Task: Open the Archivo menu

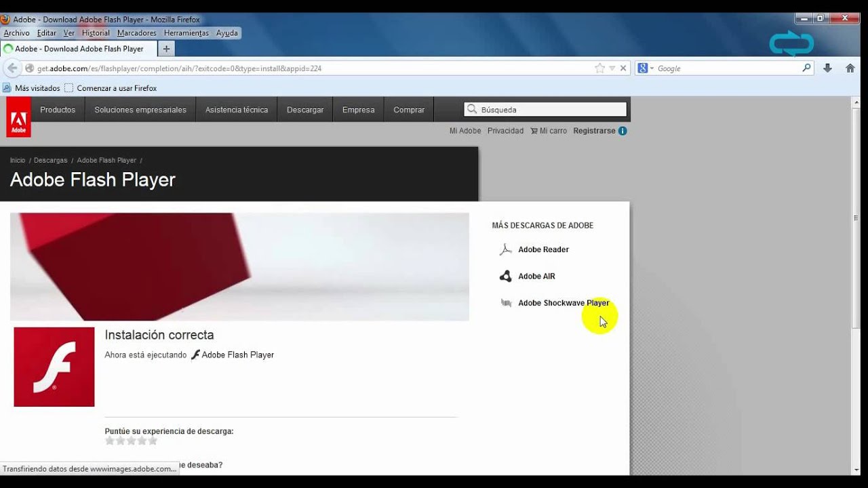Action: point(16,33)
